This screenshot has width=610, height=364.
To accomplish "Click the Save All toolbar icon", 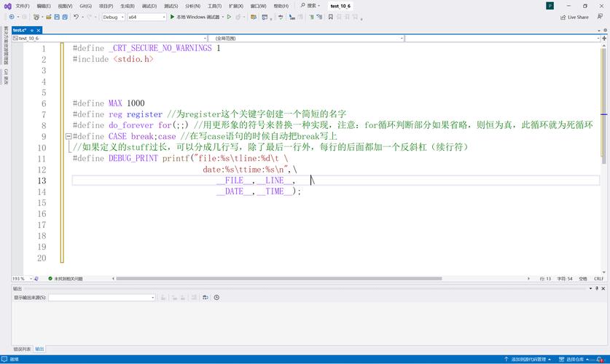I will click(65, 17).
